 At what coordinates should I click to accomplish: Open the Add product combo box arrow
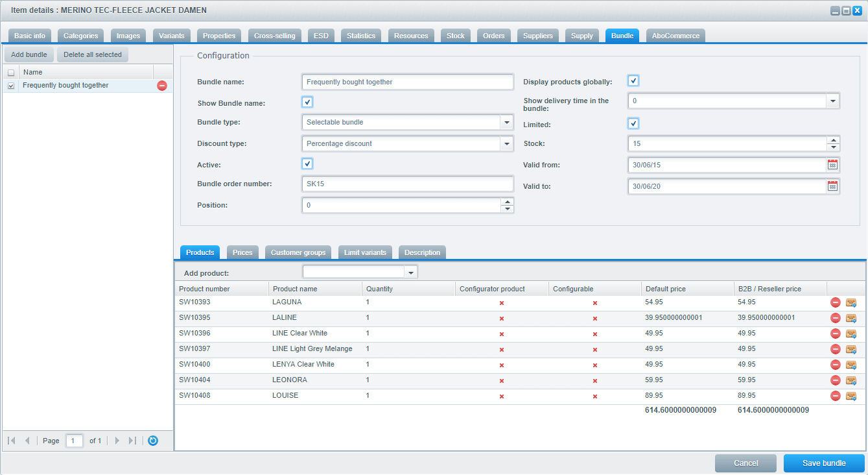pos(410,273)
